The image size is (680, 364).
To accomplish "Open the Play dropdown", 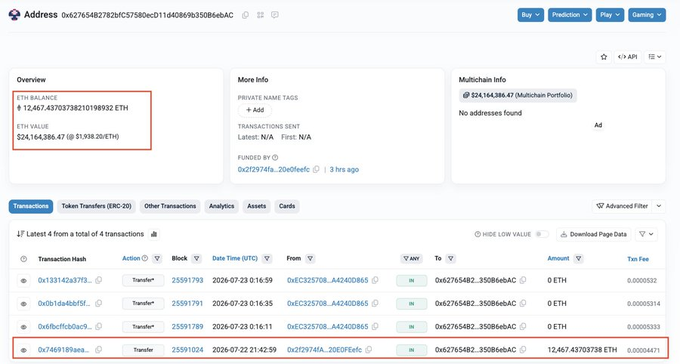I will click(x=610, y=15).
